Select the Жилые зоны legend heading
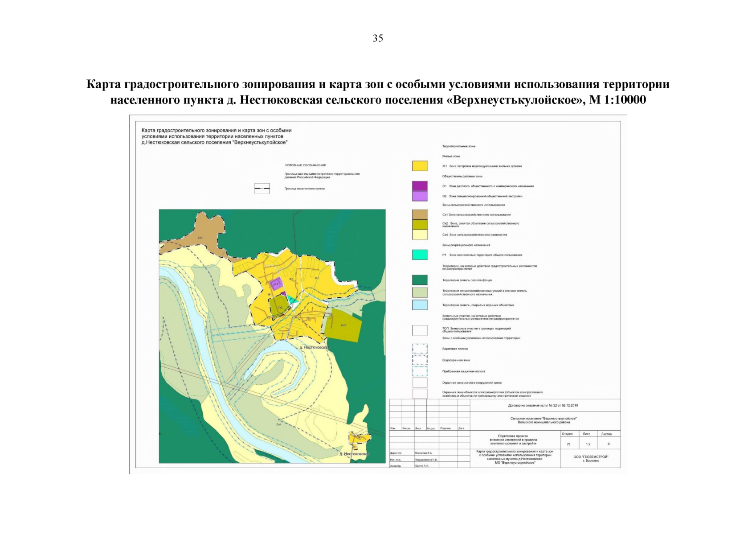The height and width of the screenshot is (535, 756). pyautogui.click(x=451, y=156)
